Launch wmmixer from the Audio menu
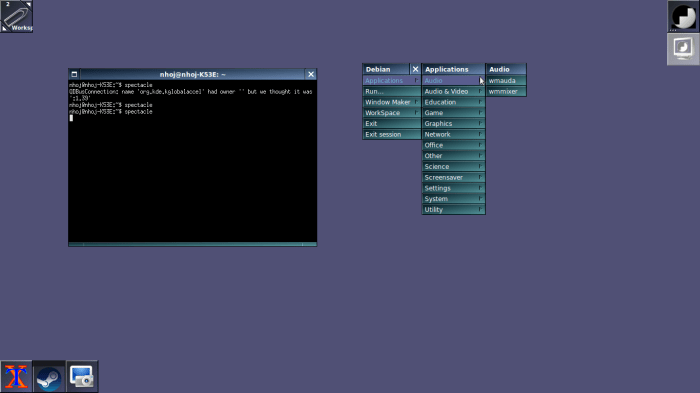 506,91
